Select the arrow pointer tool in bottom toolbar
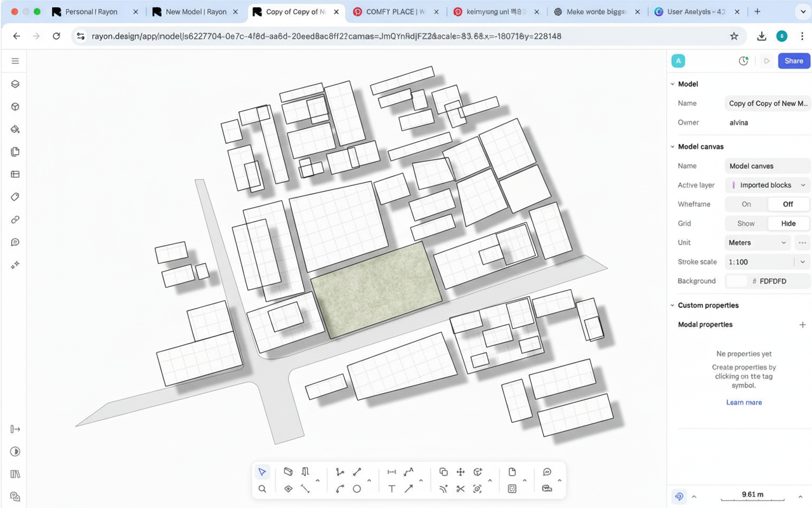Screen dimensions: 812x508 (x=262, y=472)
